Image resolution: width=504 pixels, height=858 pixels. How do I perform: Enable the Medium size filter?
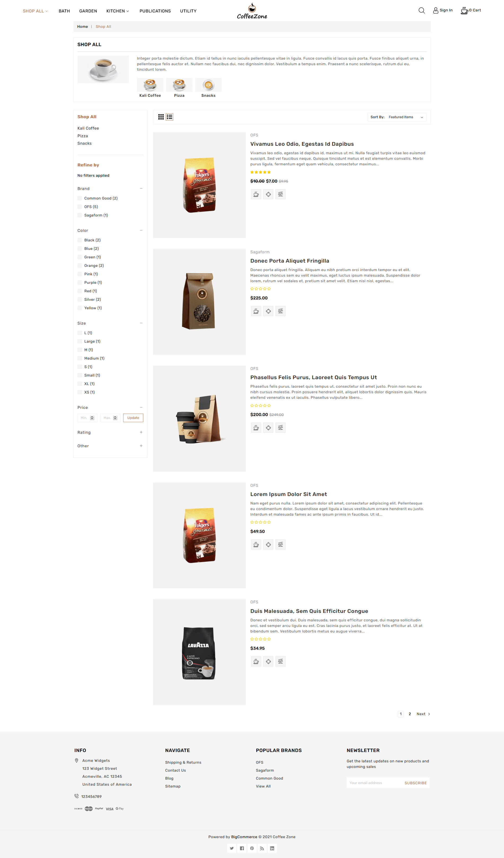pos(80,358)
